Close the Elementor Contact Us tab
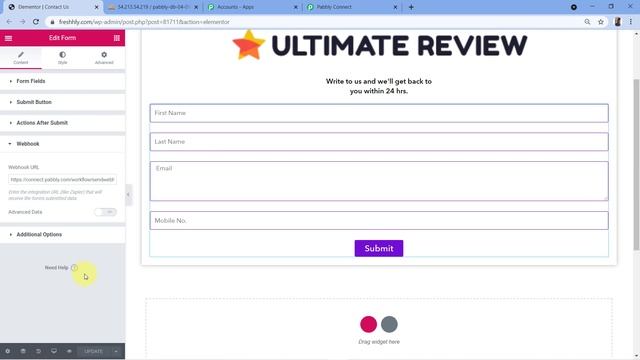The image size is (640, 360). (x=97, y=7)
